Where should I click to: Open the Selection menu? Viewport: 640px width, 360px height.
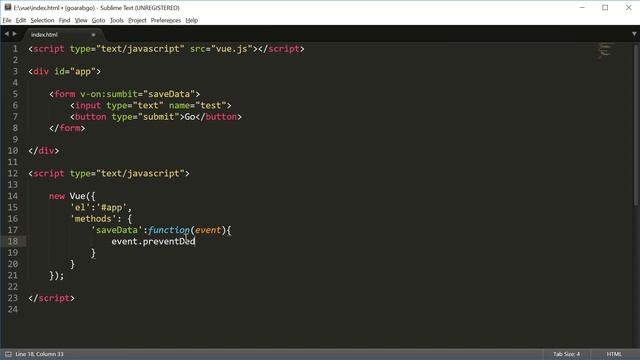point(42,20)
